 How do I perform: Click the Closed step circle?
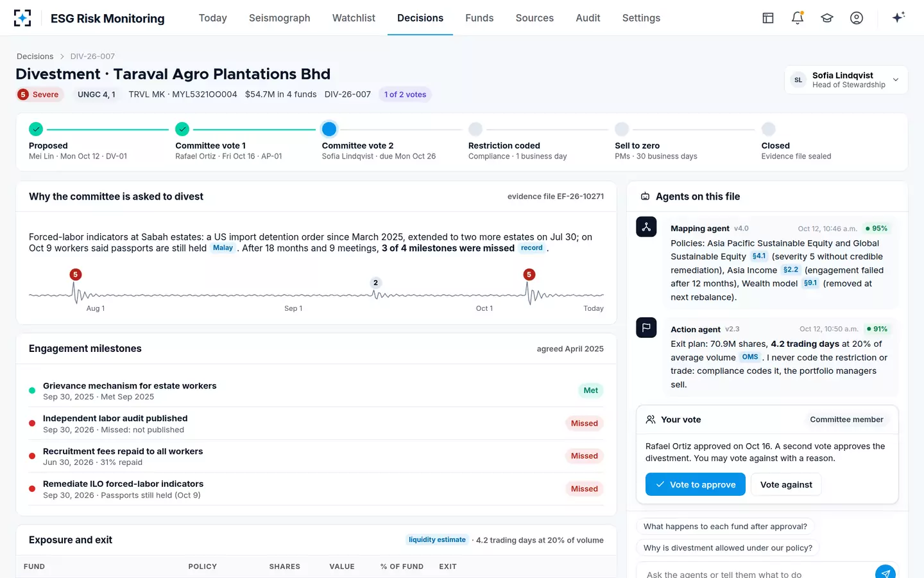(769, 129)
